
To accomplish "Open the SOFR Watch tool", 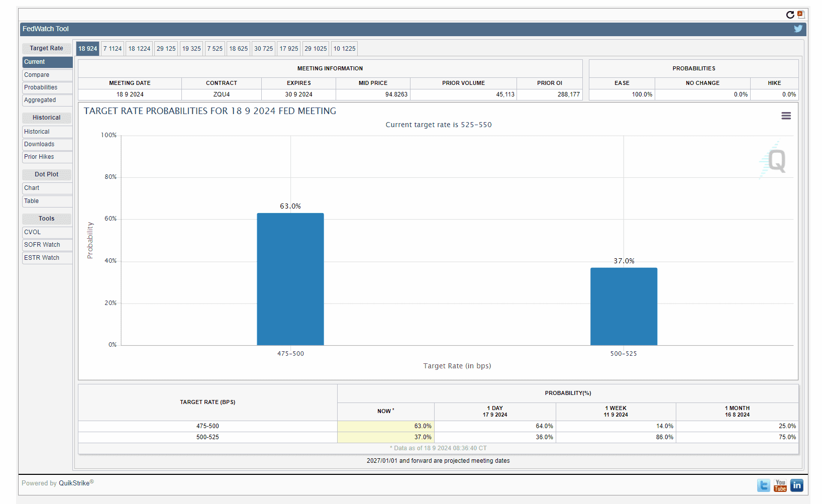I will point(42,245).
